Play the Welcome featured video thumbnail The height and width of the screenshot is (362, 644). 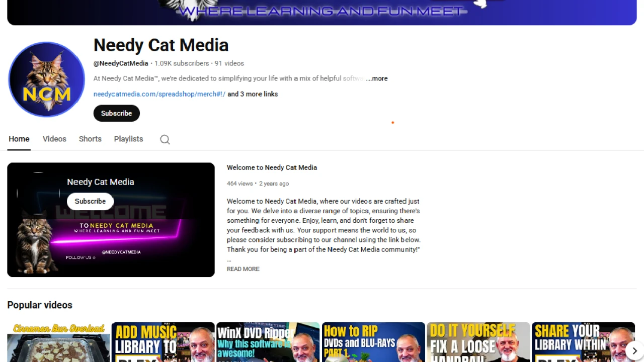coord(111,220)
